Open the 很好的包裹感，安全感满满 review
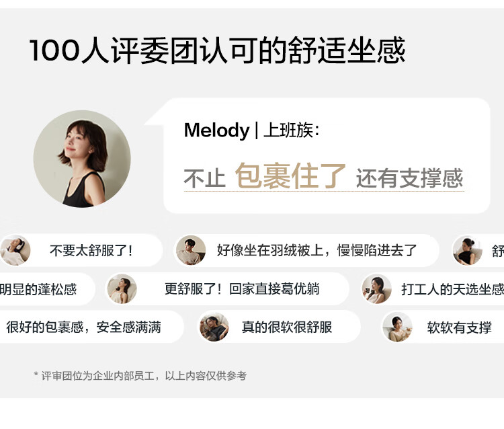Image resolution: width=504 pixels, height=429 pixels. point(83,327)
